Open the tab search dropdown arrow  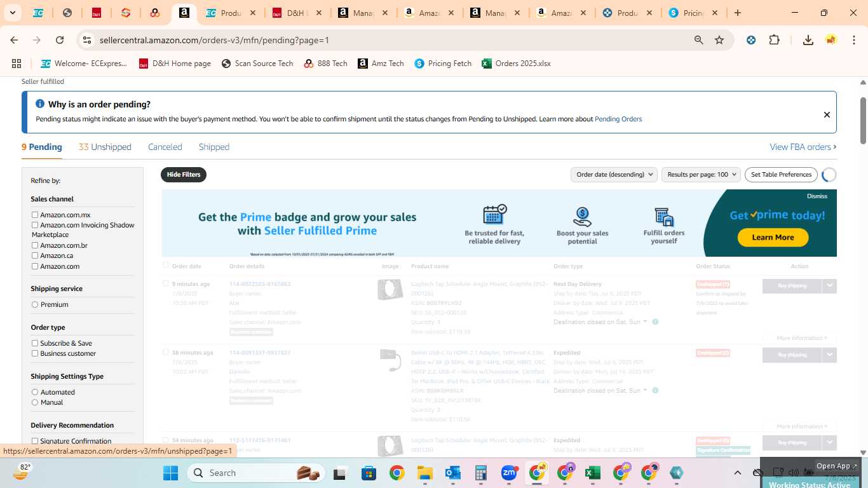12,13
